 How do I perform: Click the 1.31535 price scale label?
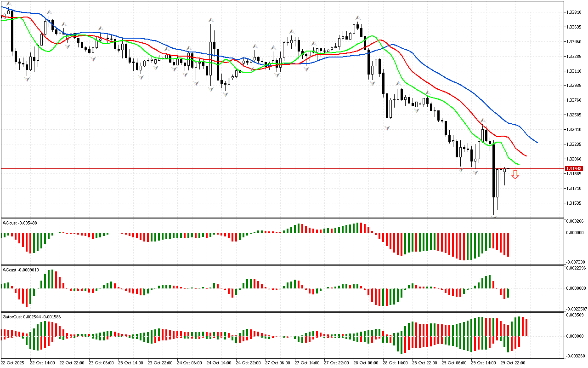coord(575,203)
